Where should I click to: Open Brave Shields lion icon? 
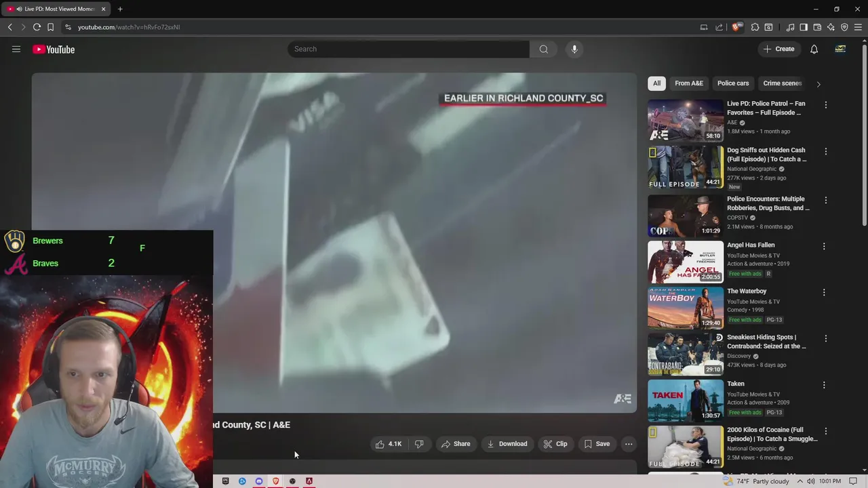pos(736,27)
